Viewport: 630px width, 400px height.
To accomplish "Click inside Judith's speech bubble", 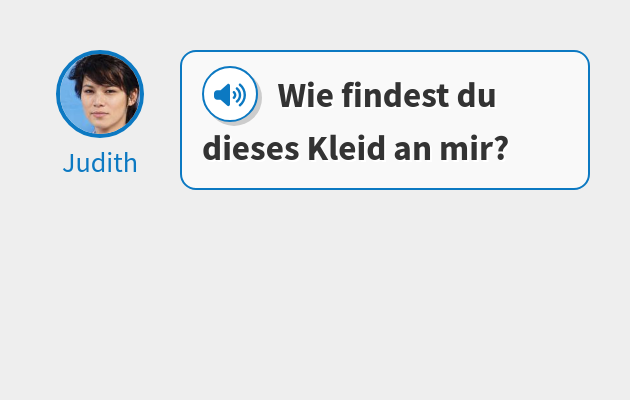I will coord(385,120).
